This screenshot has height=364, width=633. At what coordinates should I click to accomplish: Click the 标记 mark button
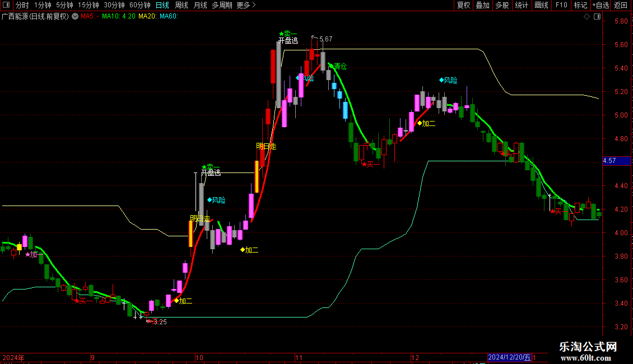[x=580, y=5]
